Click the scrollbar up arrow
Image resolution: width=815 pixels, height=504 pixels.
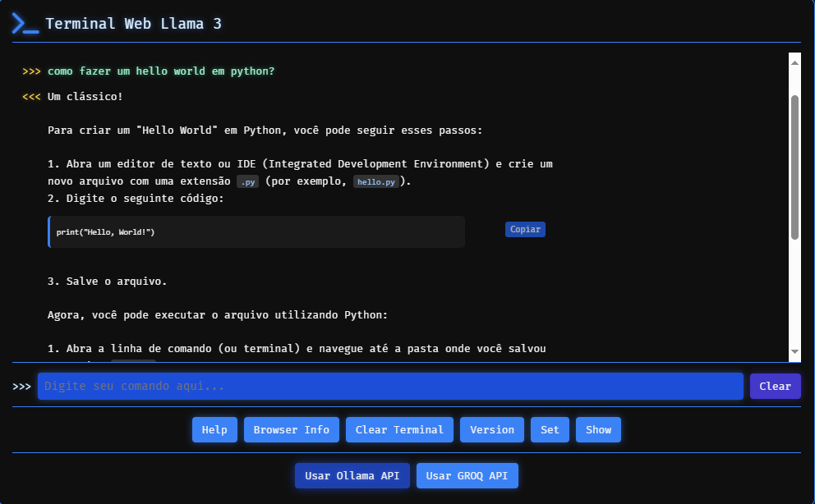point(794,63)
